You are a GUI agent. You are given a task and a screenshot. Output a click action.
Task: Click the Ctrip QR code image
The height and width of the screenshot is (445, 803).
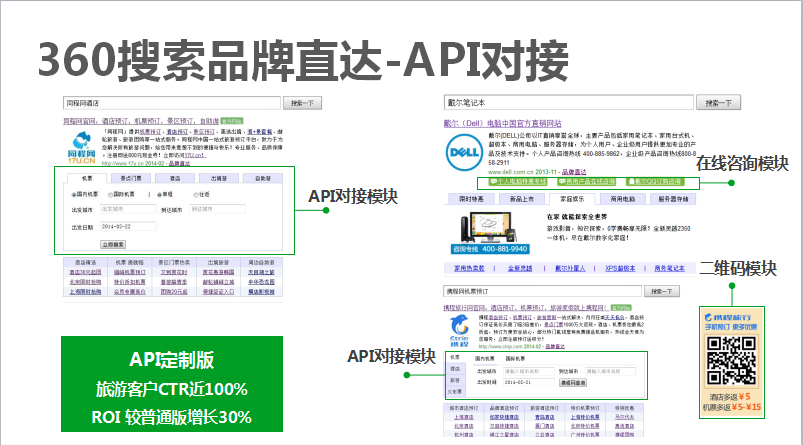[x=731, y=361]
